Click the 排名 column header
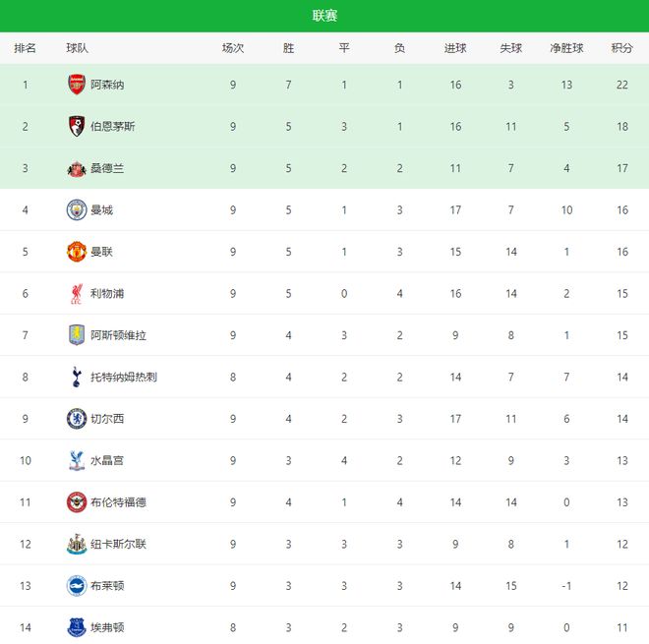Image resolution: width=649 pixels, height=644 pixels. (x=26, y=48)
